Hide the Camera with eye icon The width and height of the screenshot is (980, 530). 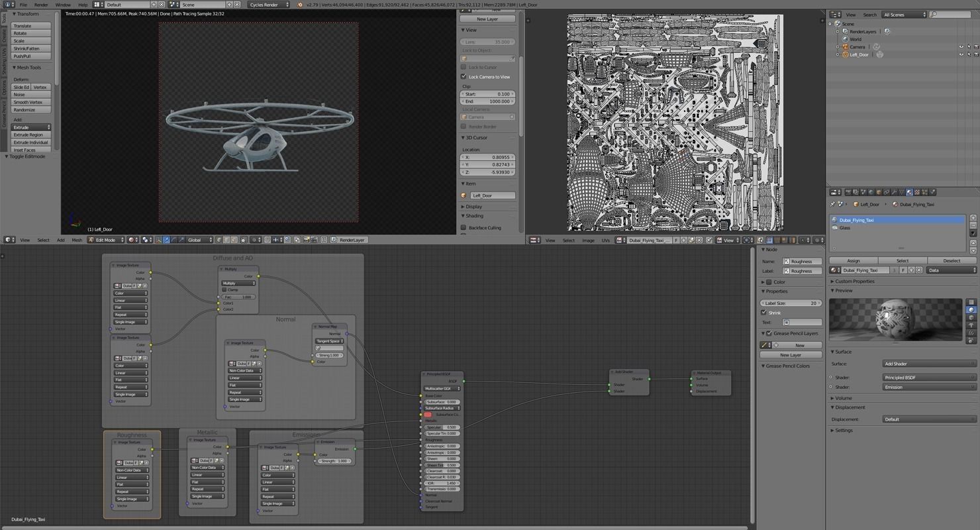pyautogui.click(x=961, y=47)
